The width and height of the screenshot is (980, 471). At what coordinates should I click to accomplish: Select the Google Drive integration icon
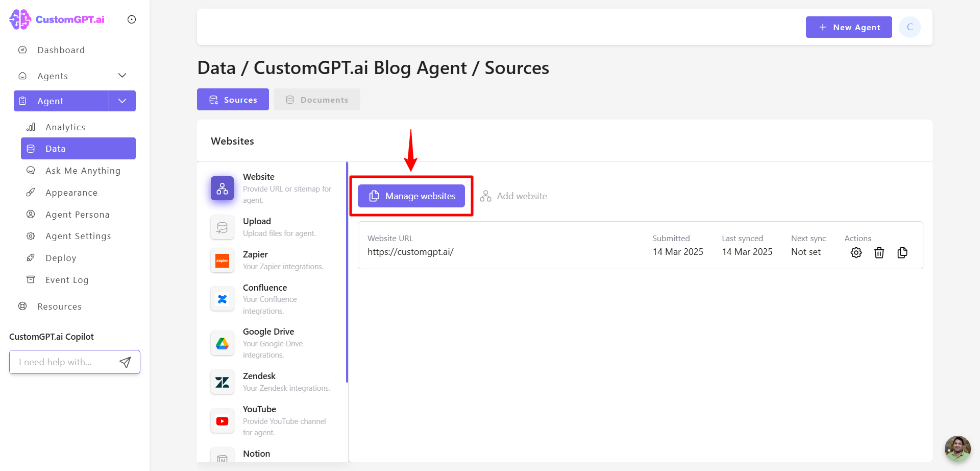(222, 343)
